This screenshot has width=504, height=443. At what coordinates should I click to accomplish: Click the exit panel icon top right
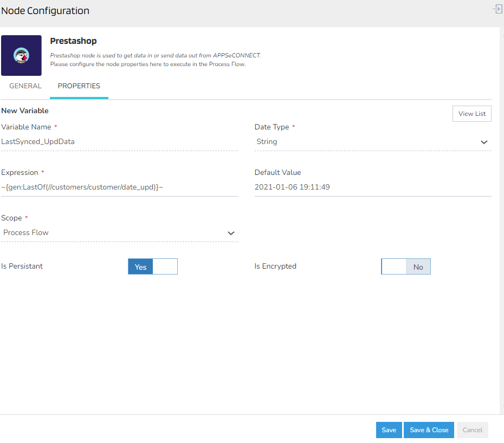point(496,9)
